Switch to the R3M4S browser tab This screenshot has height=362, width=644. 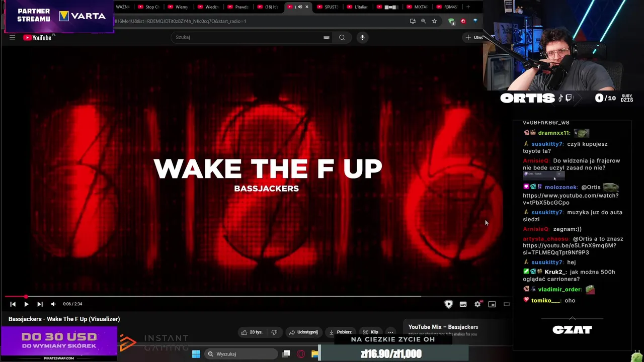(447, 7)
